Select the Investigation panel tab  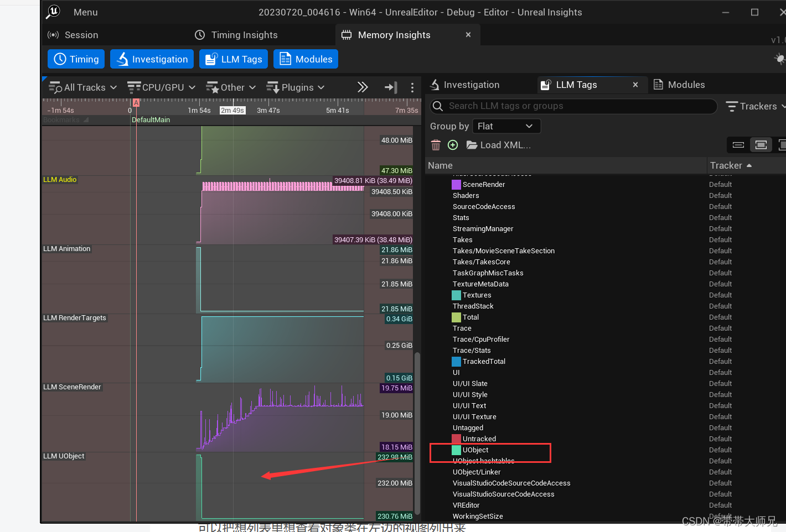[464, 85]
